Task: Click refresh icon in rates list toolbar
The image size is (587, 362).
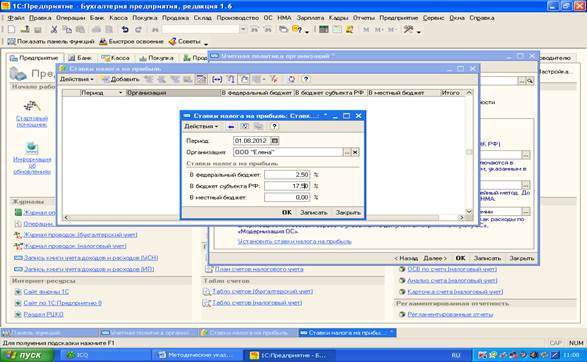Action: point(292,79)
